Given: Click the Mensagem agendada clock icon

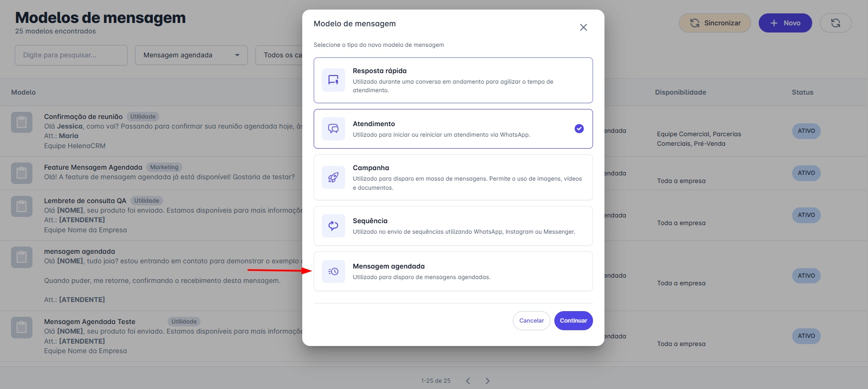Looking at the screenshot, I should click(333, 271).
